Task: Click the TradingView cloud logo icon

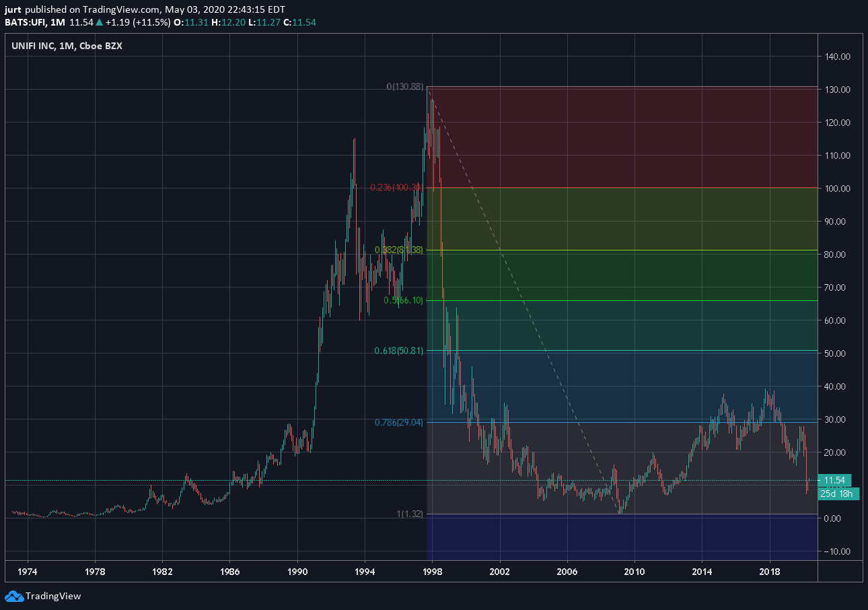Action: coord(13,596)
